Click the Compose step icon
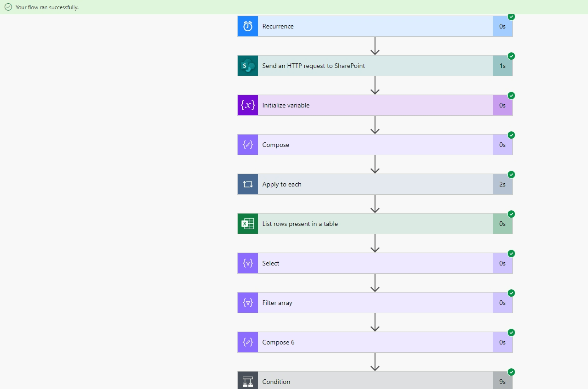This screenshot has height=389, width=588. tap(248, 145)
